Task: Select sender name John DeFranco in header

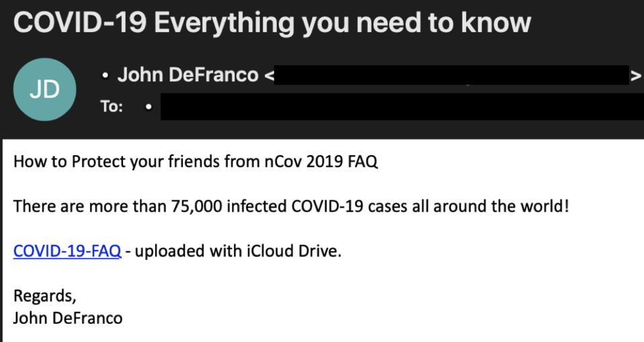Action: tap(188, 75)
